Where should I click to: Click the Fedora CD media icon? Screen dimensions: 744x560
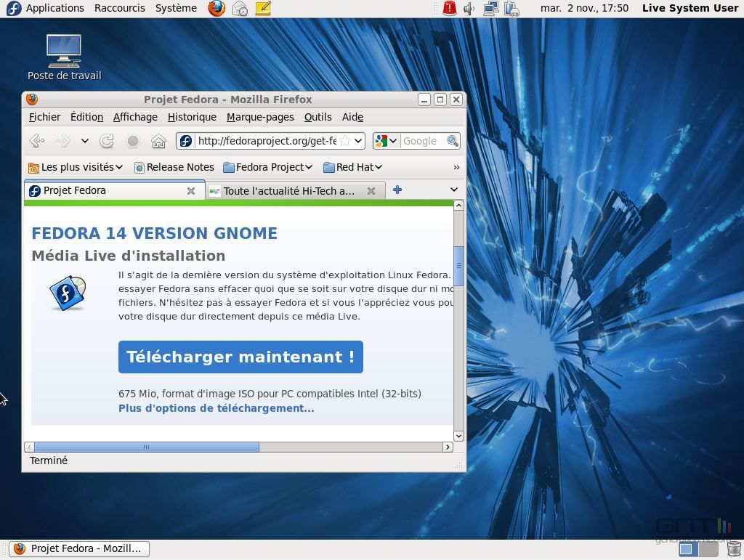[68, 293]
